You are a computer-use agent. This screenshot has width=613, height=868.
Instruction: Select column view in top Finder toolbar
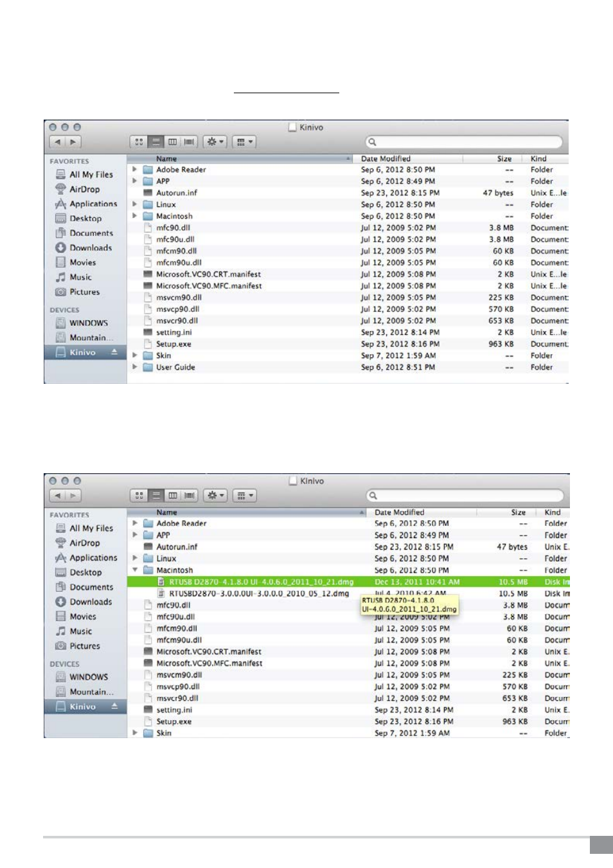click(172, 141)
